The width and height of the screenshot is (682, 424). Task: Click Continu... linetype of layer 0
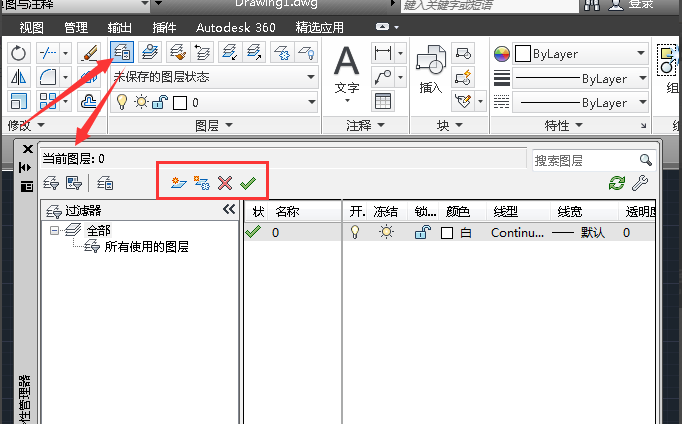tap(517, 233)
